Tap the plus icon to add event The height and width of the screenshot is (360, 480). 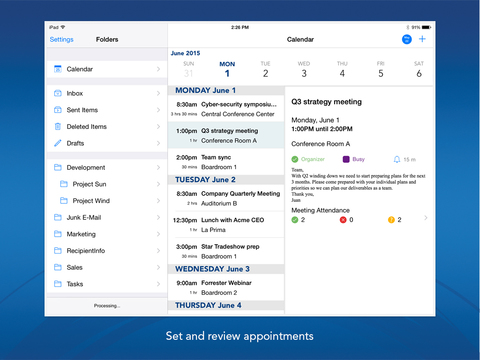(x=422, y=39)
